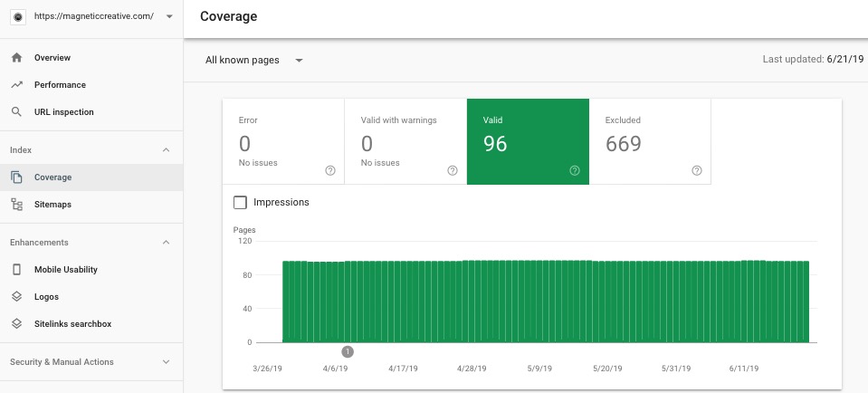Click the Sitemaps tree icon
This screenshot has height=393, width=868.
tap(16, 205)
